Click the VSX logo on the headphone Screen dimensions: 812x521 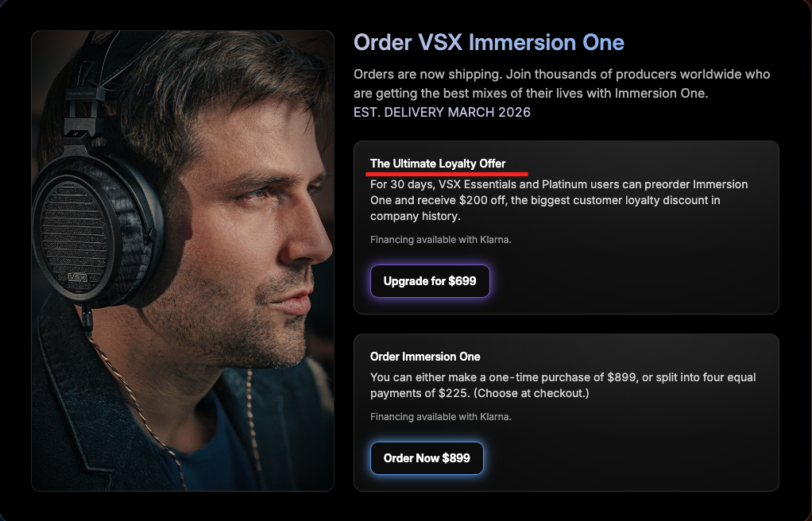point(76,278)
